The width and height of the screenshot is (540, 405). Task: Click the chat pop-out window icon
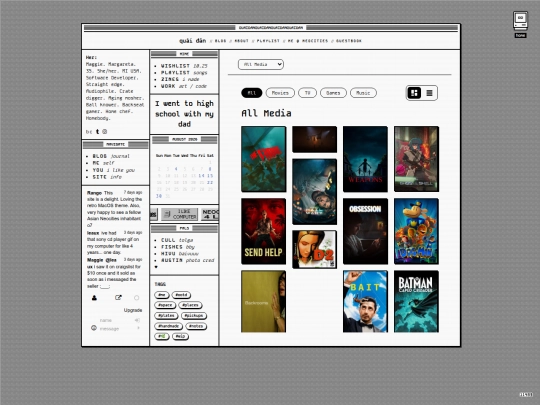(x=118, y=298)
